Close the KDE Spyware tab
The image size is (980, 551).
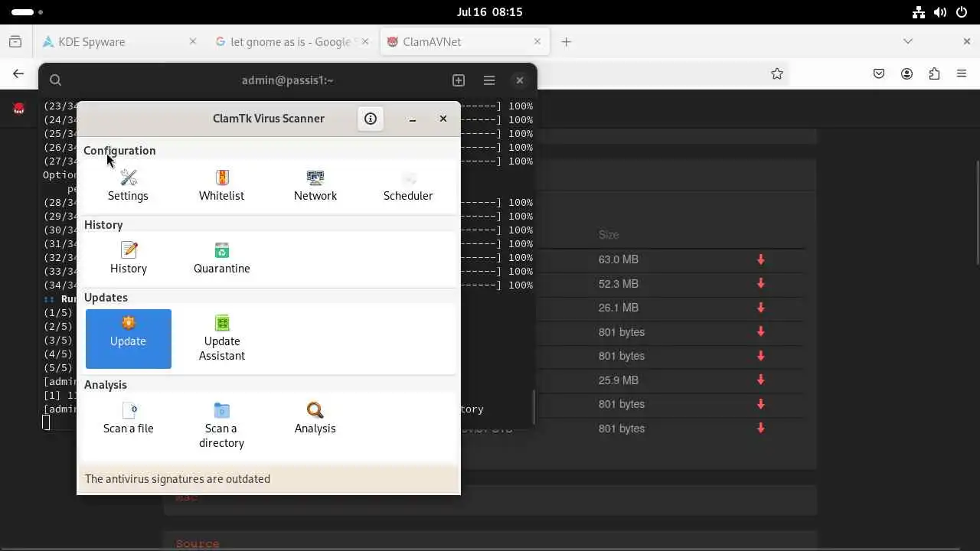point(193,42)
